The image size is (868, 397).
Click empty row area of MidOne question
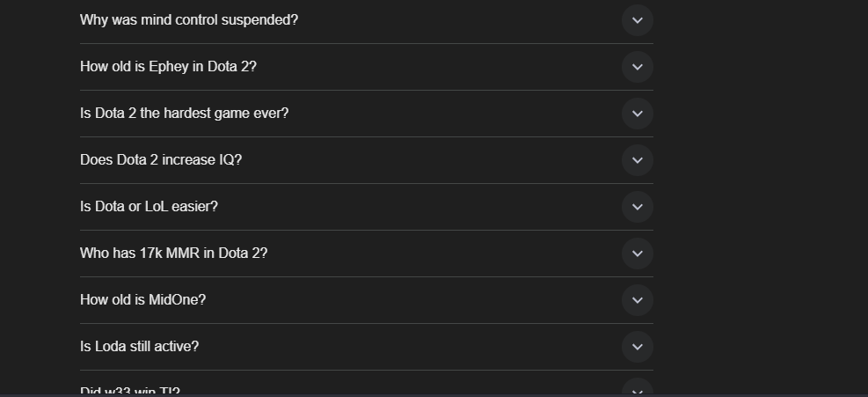pyautogui.click(x=412, y=300)
